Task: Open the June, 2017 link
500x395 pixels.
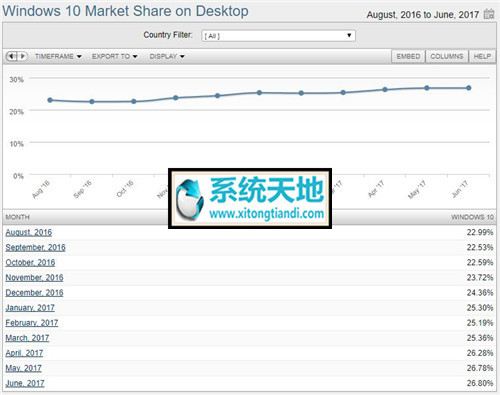Action: click(25, 383)
